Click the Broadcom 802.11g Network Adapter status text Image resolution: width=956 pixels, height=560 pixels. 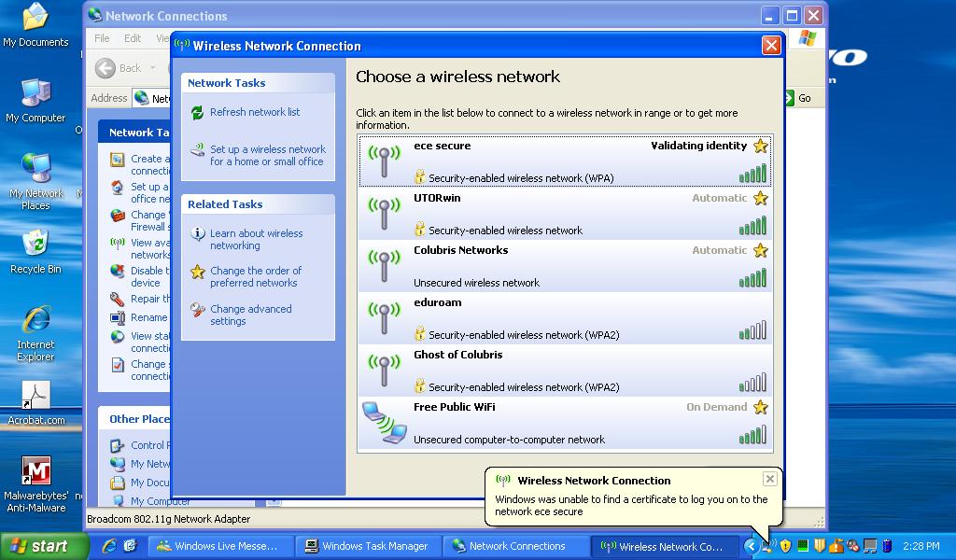tap(169, 519)
